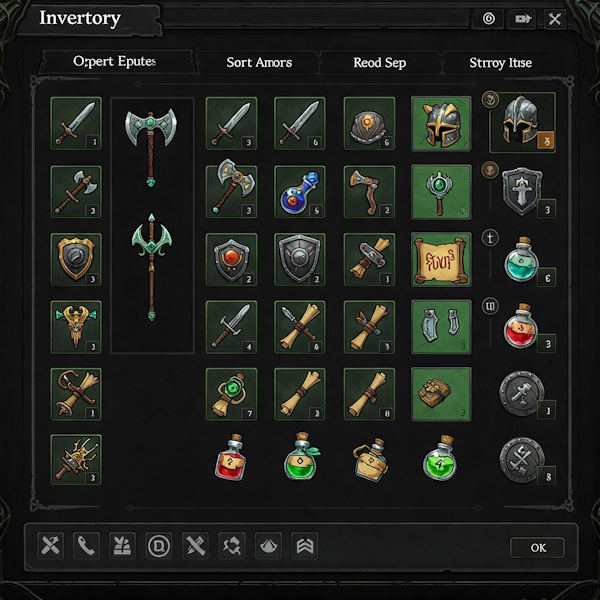This screenshot has height=600, width=600.
Task: Open the Stroy Ituse tab
Action: (501, 62)
